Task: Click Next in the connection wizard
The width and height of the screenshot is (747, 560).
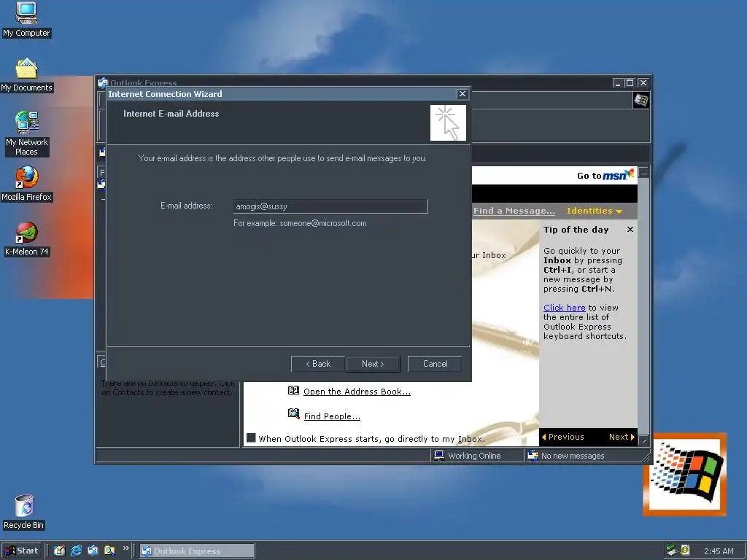Action: click(373, 364)
